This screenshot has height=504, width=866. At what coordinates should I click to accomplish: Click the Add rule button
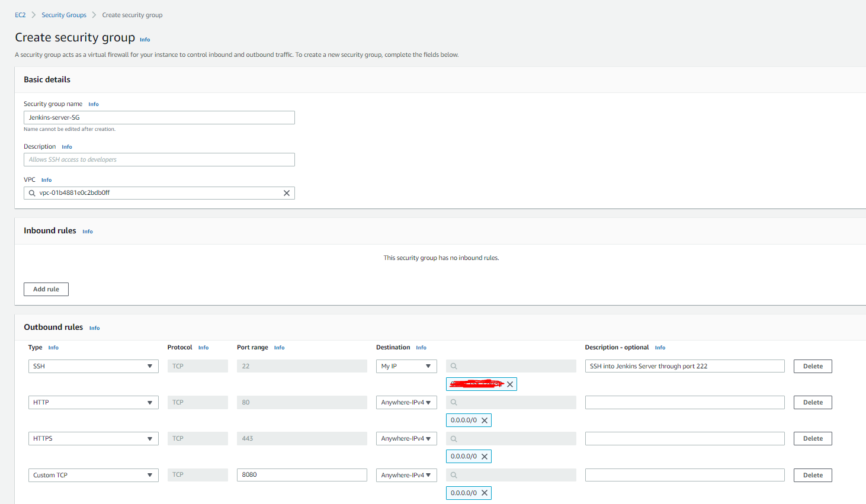click(46, 289)
